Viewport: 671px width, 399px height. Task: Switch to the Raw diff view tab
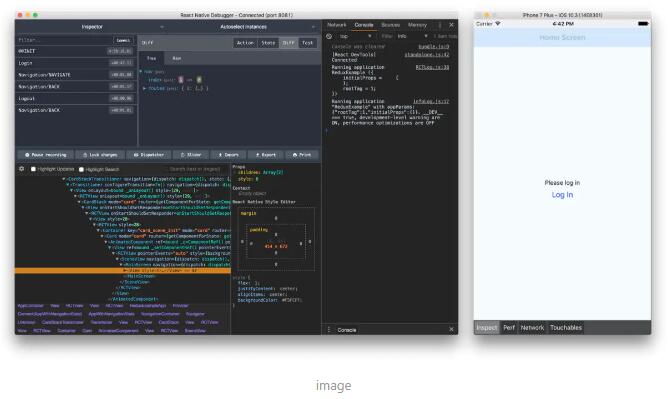pos(177,58)
